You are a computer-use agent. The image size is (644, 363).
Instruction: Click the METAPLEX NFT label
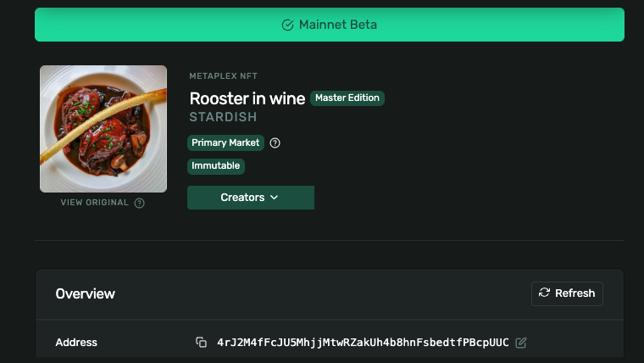[x=223, y=76]
